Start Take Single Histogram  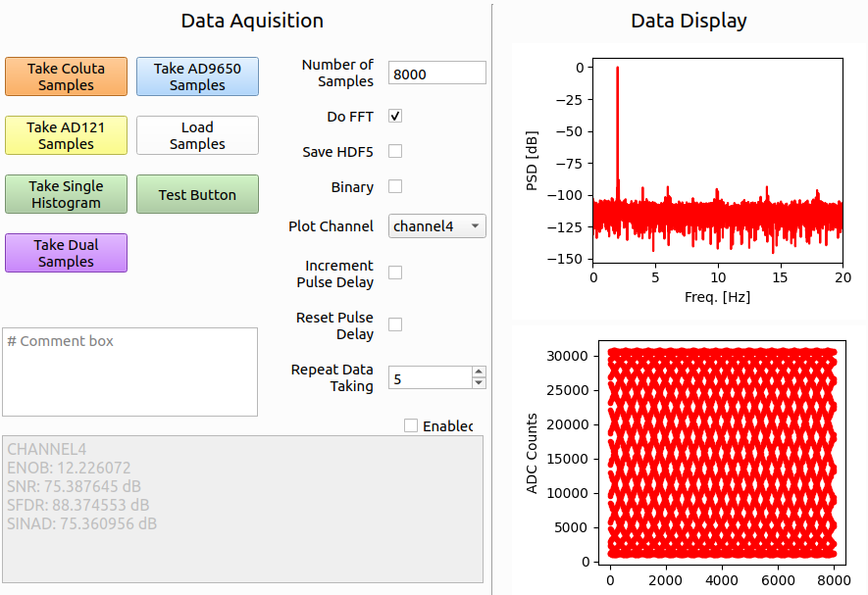[x=67, y=194]
